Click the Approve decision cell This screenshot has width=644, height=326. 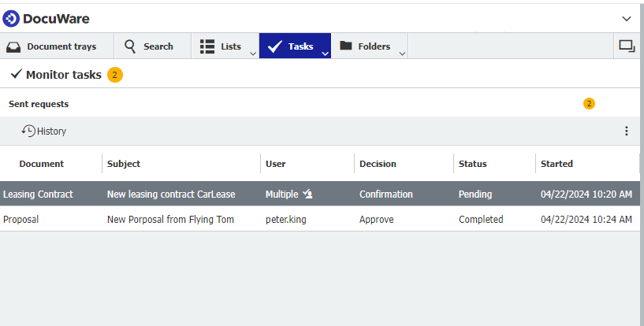377,220
